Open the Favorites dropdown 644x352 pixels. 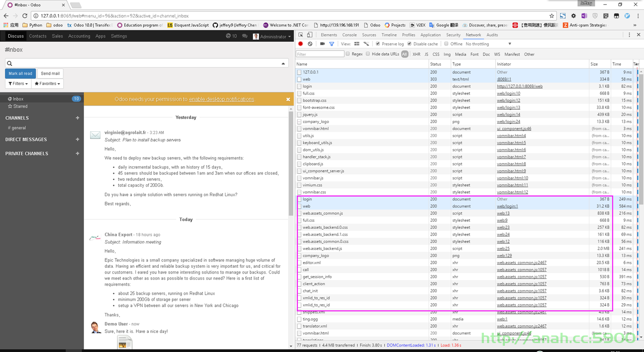coord(47,84)
